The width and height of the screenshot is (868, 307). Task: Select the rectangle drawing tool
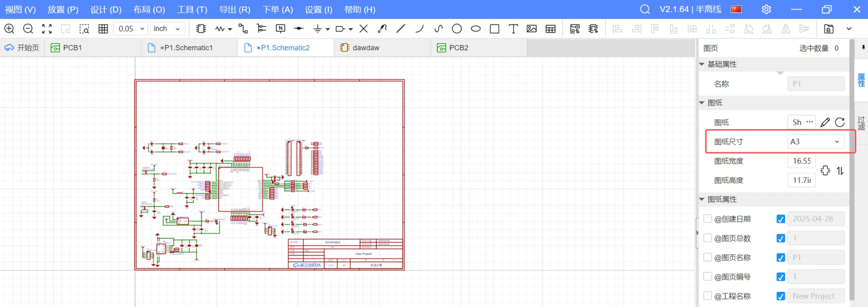pos(495,29)
